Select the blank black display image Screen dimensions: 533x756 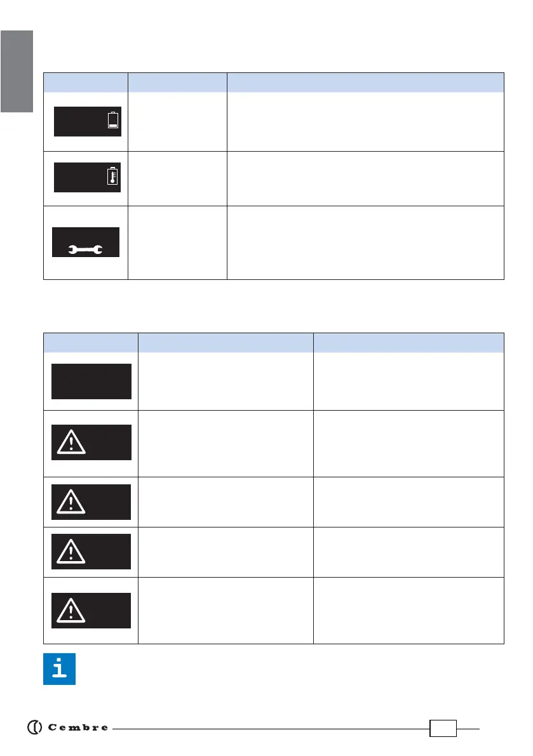[91, 381]
